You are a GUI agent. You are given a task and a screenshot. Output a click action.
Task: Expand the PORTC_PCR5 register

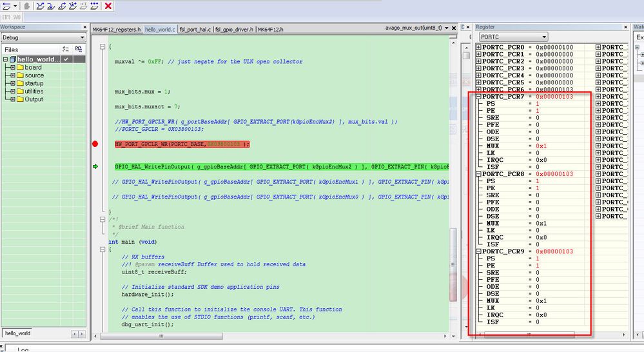coord(478,82)
